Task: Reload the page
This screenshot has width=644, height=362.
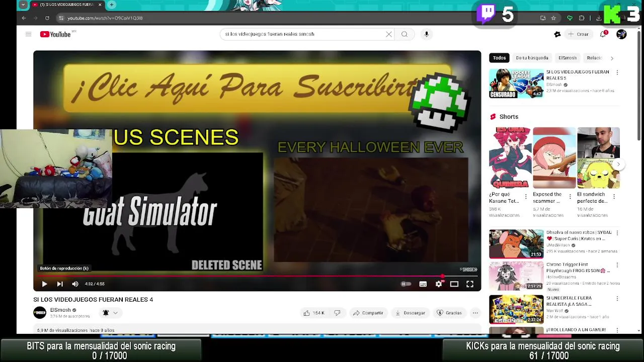Action: click(47, 18)
